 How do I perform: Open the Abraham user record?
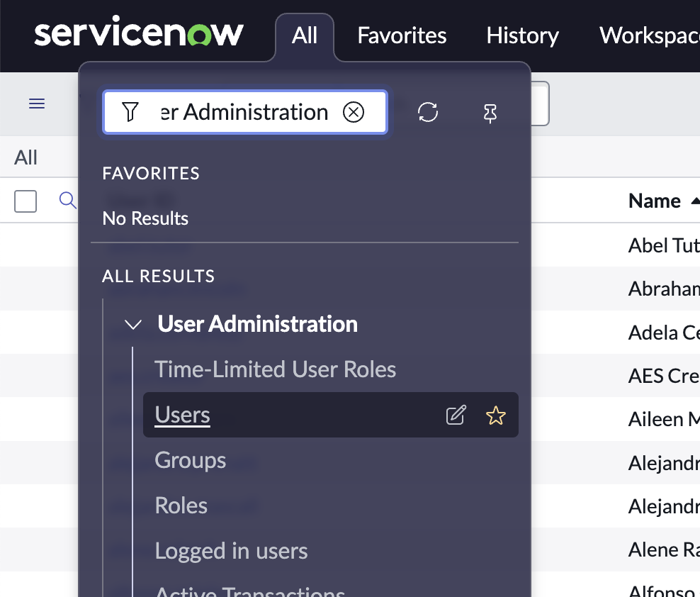[664, 289]
